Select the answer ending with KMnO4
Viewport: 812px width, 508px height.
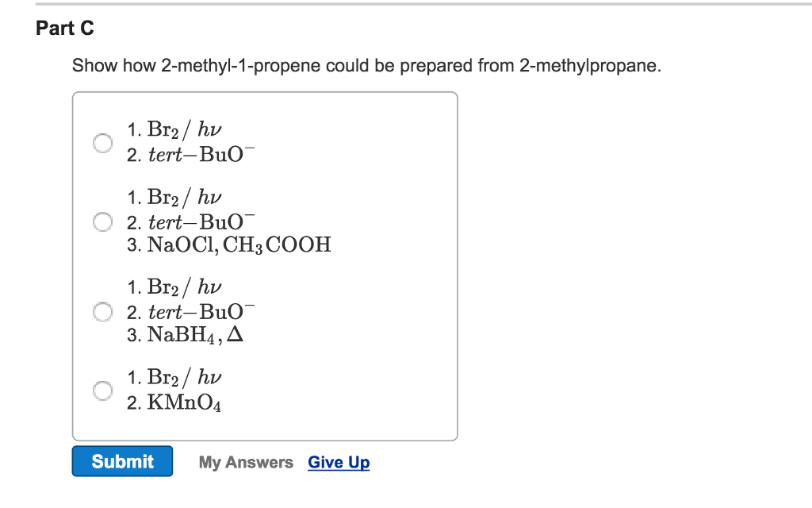(x=102, y=391)
